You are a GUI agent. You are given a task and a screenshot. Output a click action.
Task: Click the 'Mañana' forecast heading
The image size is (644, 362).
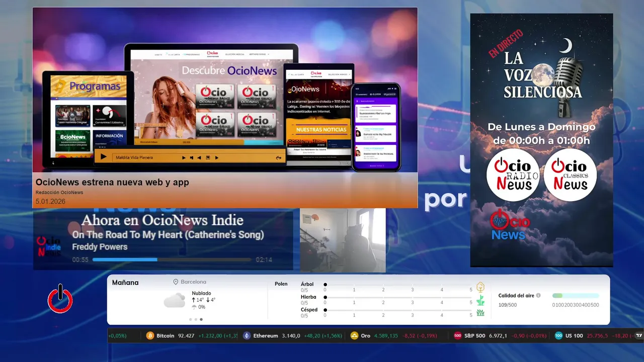pyautogui.click(x=125, y=283)
